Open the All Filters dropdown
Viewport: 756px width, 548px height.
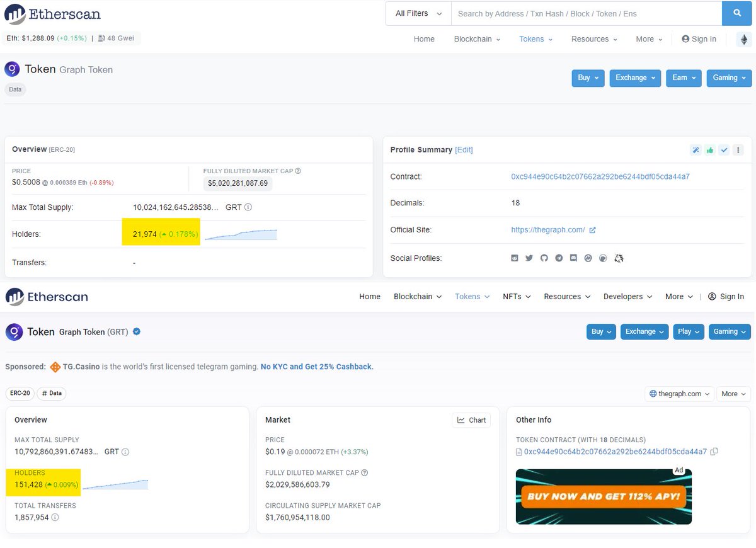coord(418,13)
